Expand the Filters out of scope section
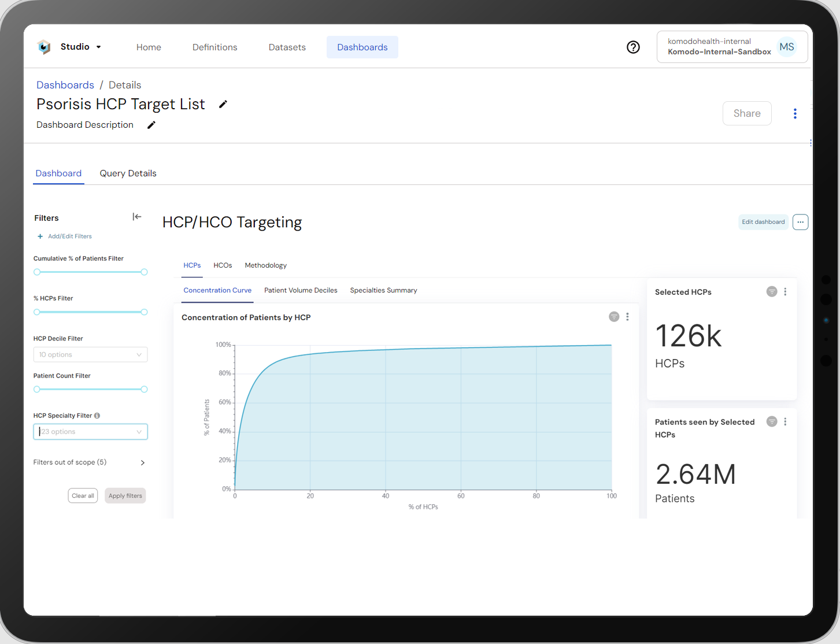Image resolution: width=840 pixels, height=644 pixels. point(142,462)
